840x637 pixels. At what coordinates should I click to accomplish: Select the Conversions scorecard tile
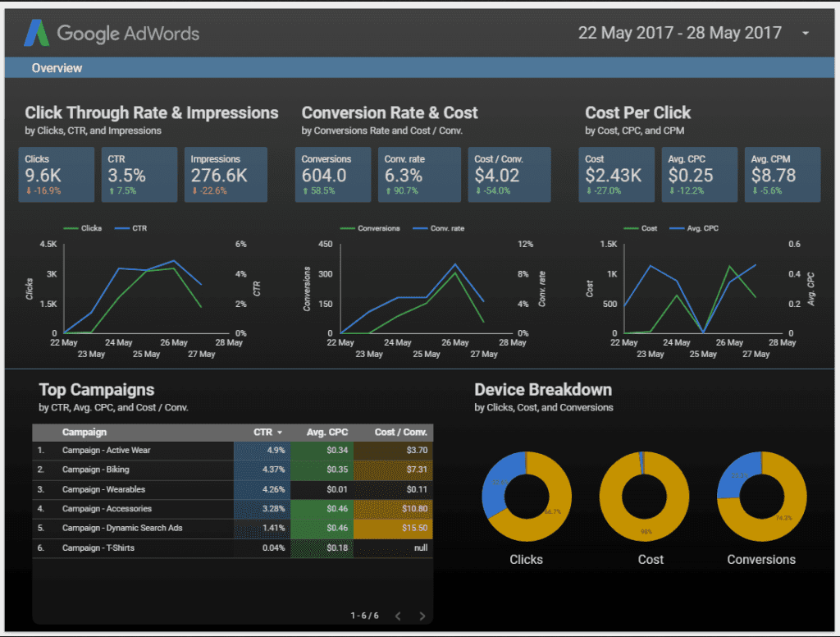[x=336, y=174]
